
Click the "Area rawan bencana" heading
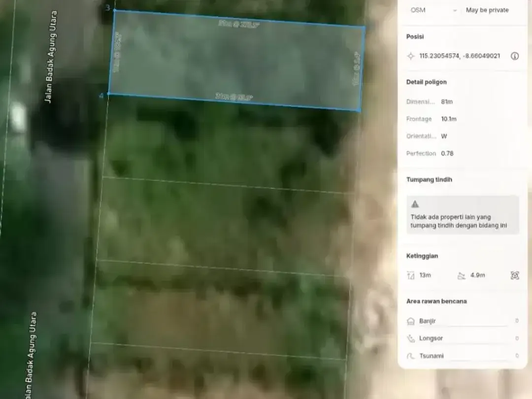coord(436,301)
